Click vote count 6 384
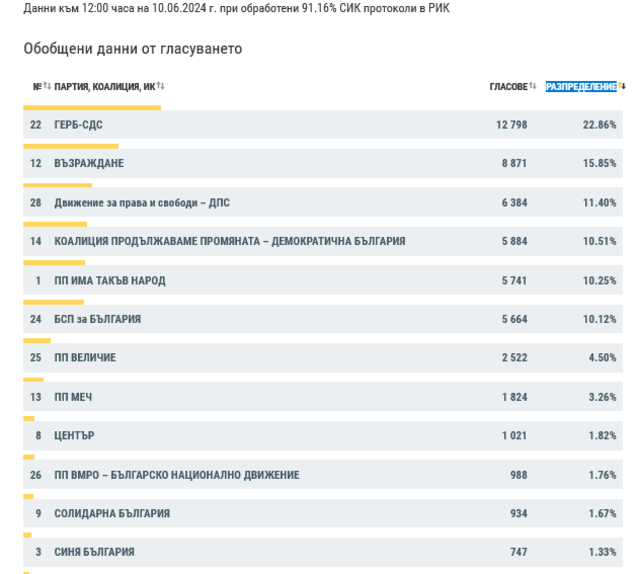This screenshot has width=640, height=574. pos(514,202)
